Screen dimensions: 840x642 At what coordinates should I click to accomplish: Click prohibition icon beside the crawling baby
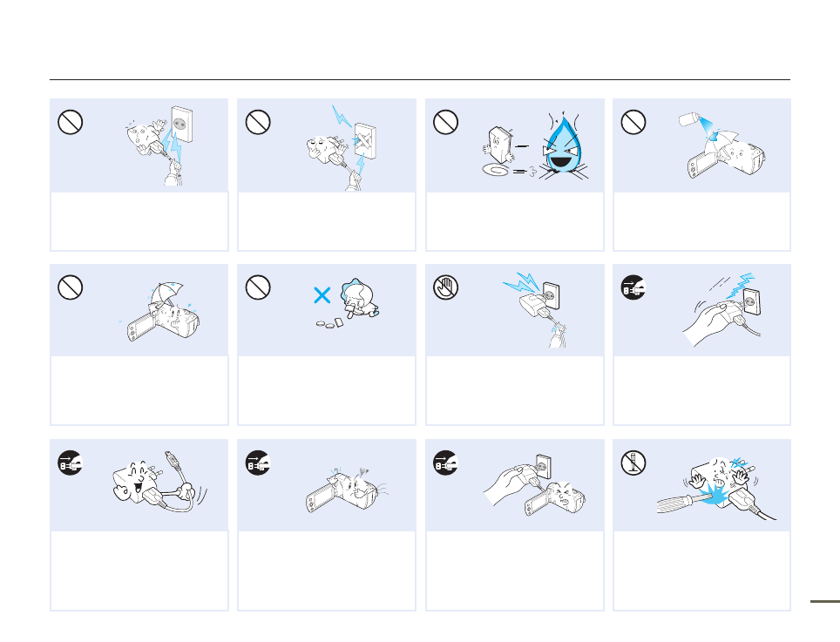(258, 287)
